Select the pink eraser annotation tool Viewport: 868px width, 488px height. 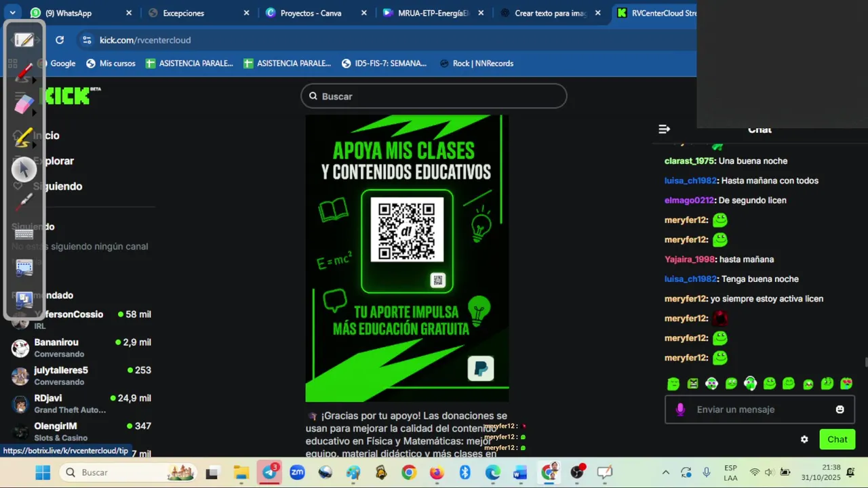click(x=24, y=104)
